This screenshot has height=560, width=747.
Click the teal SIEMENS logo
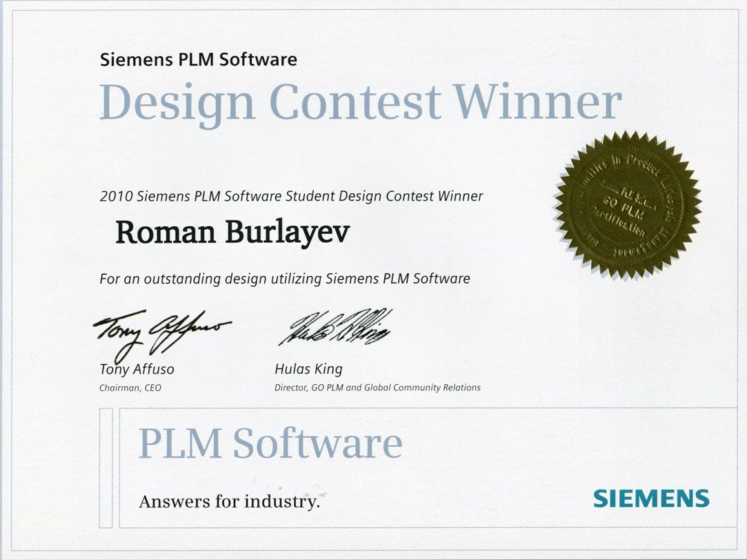[x=651, y=498]
